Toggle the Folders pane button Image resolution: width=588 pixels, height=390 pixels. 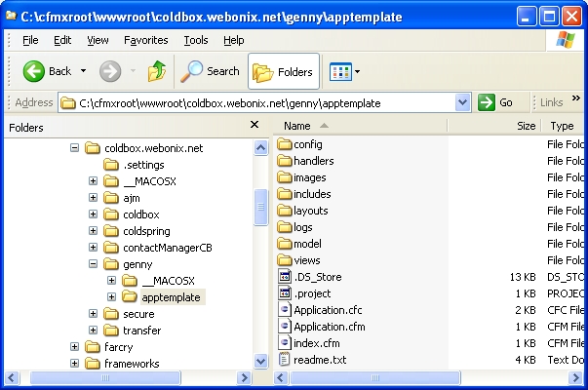[284, 71]
